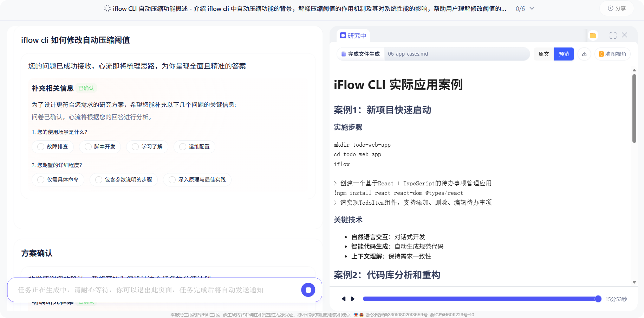Click the message input field at the bottom
The width and height of the screenshot is (644, 318).
(x=155, y=290)
